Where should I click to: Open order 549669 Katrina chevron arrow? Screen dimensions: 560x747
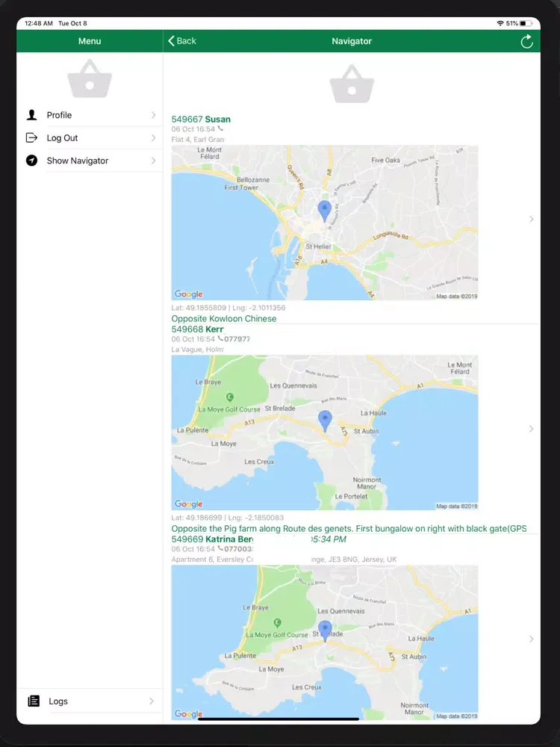click(x=532, y=639)
